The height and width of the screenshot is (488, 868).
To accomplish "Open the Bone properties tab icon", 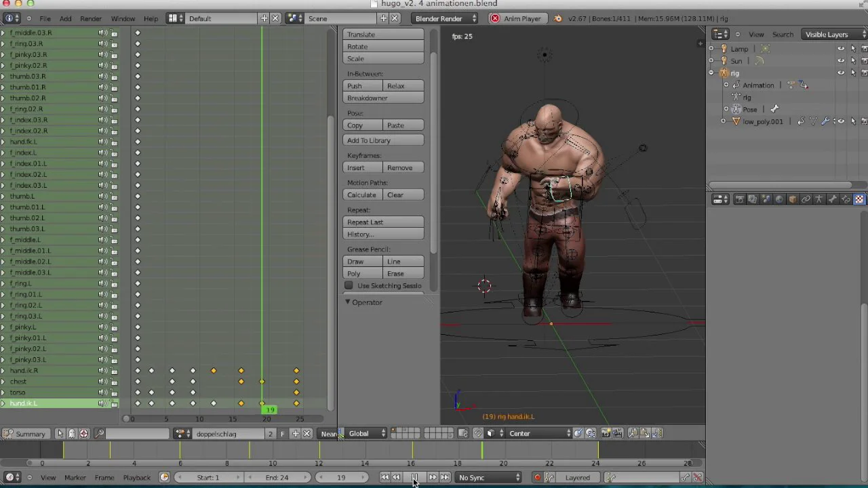I will [832, 199].
